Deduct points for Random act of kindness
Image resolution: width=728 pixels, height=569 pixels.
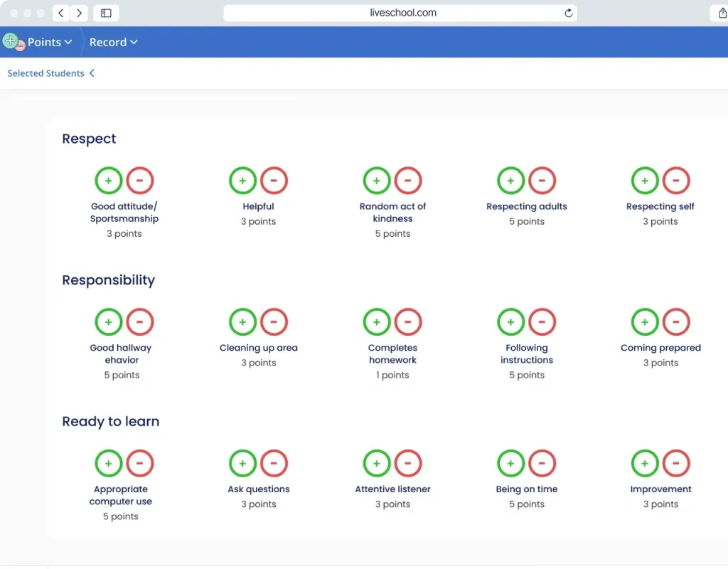[408, 181]
